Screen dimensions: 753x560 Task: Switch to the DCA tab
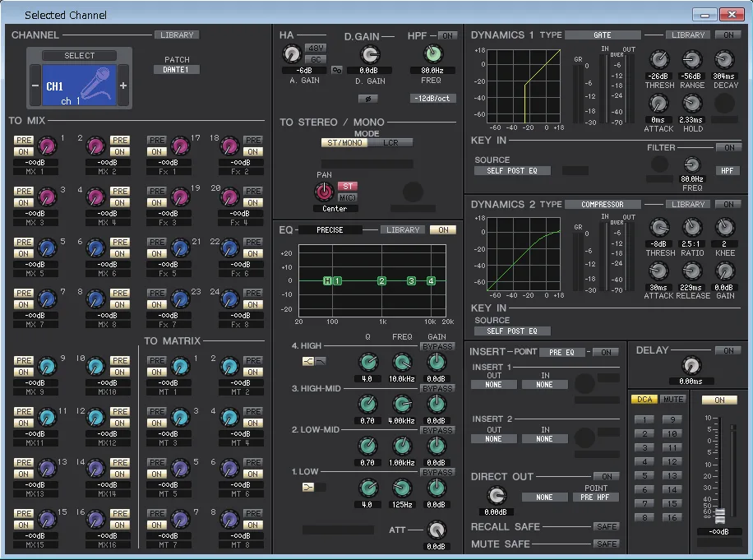click(x=644, y=400)
